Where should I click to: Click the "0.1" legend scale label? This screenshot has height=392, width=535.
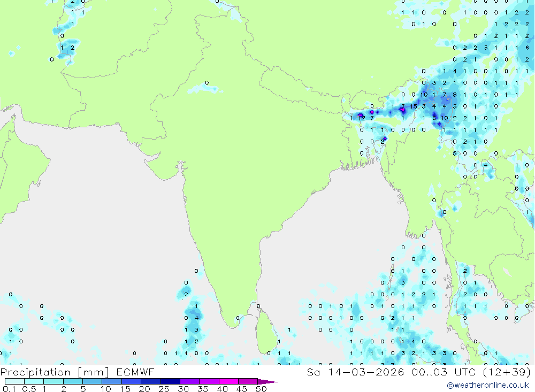tap(9, 389)
